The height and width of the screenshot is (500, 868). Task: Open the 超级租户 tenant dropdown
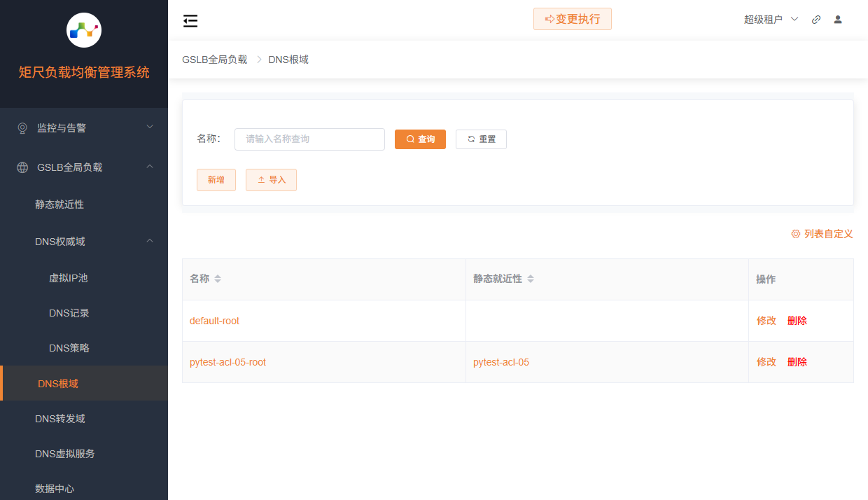(771, 20)
